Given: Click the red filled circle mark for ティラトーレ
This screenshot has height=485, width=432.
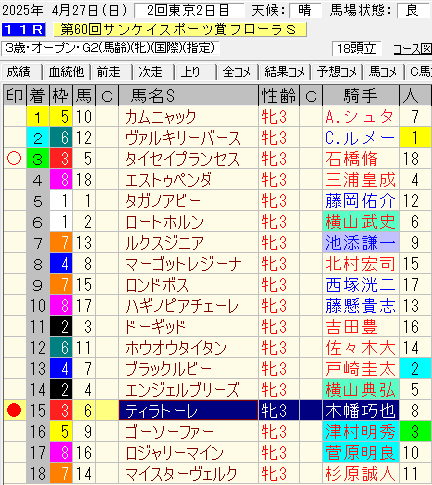Looking at the screenshot, I should click(14, 410).
